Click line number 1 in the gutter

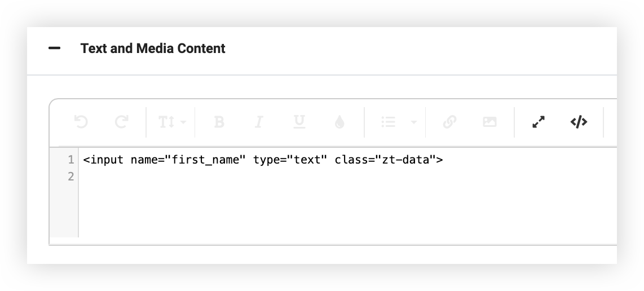tap(70, 160)
